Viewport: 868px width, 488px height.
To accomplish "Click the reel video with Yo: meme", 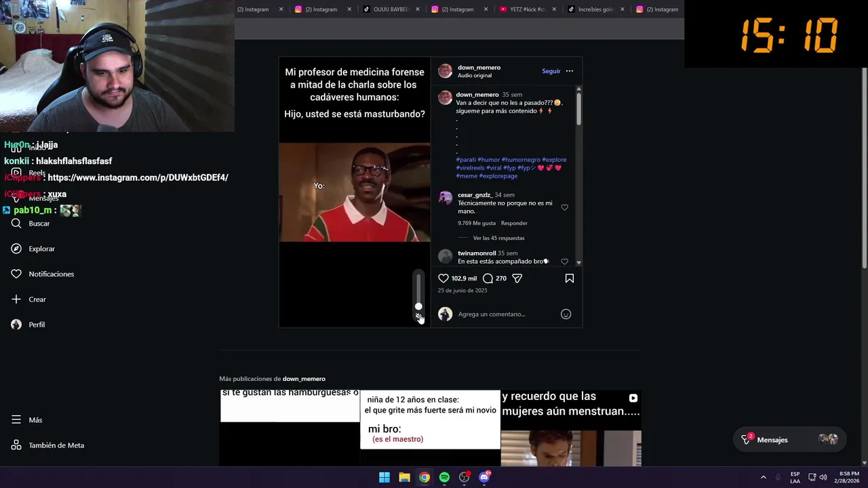I will click(355, 192).
